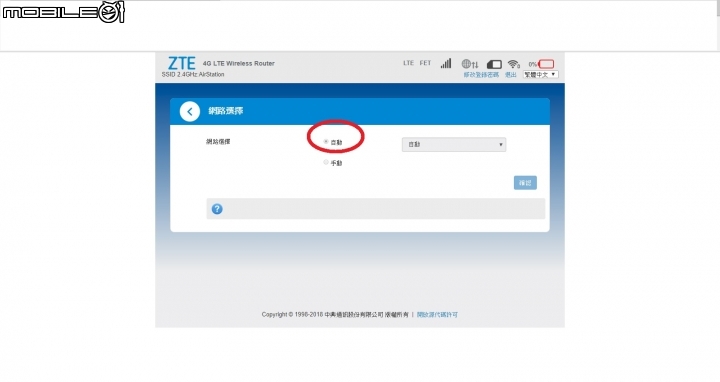Click the red battery level icon
Image resolution: width=720 pixels, height=382 pixels.
[546, 64]
